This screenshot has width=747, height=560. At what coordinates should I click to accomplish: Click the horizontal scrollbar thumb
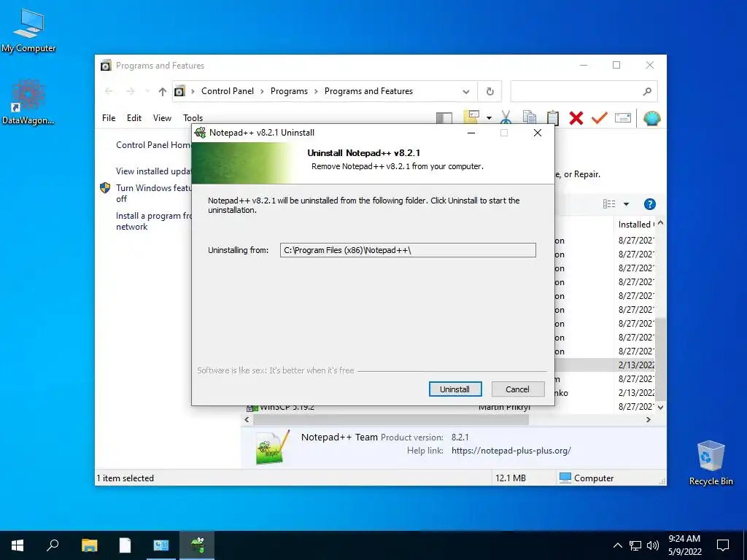[x=391, y=419]
